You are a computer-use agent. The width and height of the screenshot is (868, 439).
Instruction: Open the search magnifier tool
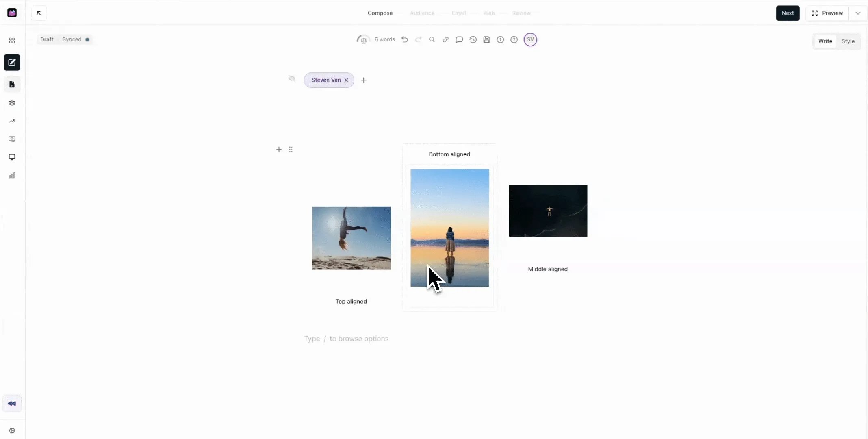(x=432, y=39)
